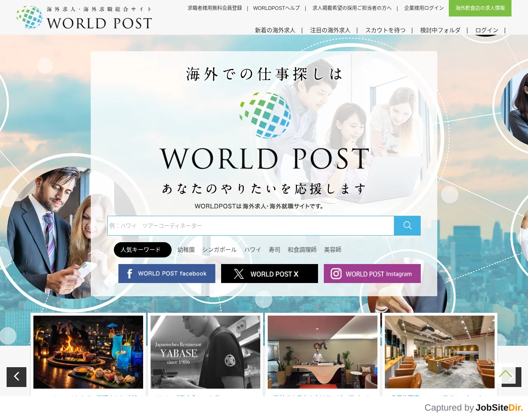Select the 幼稚園 keyword
The height and width of the screenshot is (420, 528).
tap(186, 250)
